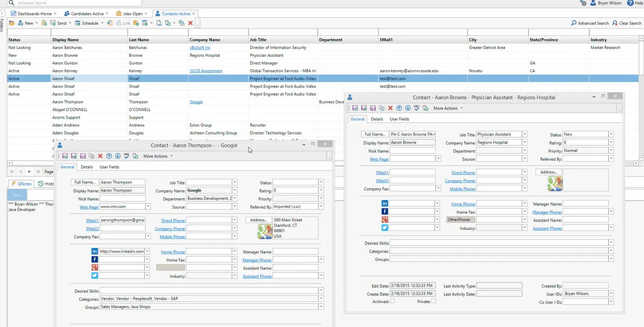Expand Priority dropdown showing Normal
This screenshot has width=644, height=327.
click(x=611, y=151)
